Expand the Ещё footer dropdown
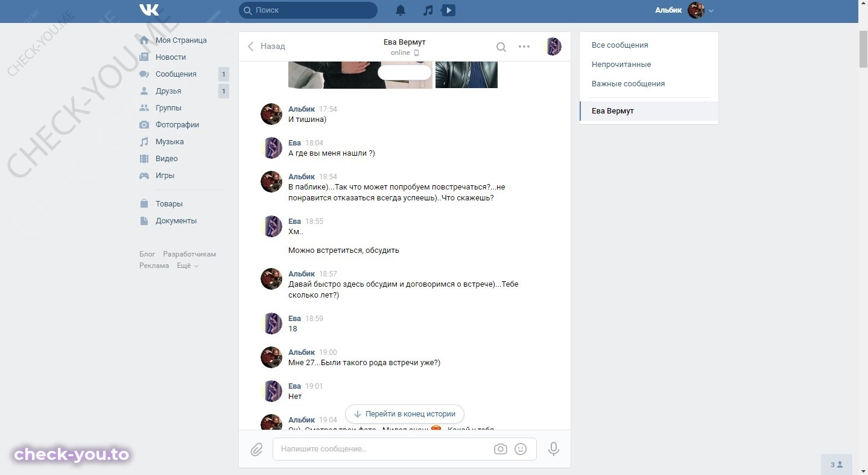Screen dimensions: 868x475 click(x=187, y=266)
